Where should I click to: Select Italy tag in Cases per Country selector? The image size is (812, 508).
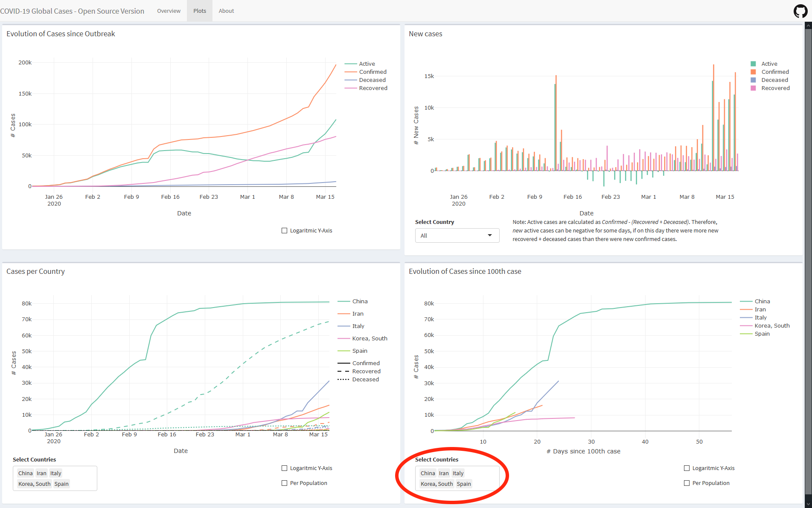pyautogui.click(x=56, y=473)
